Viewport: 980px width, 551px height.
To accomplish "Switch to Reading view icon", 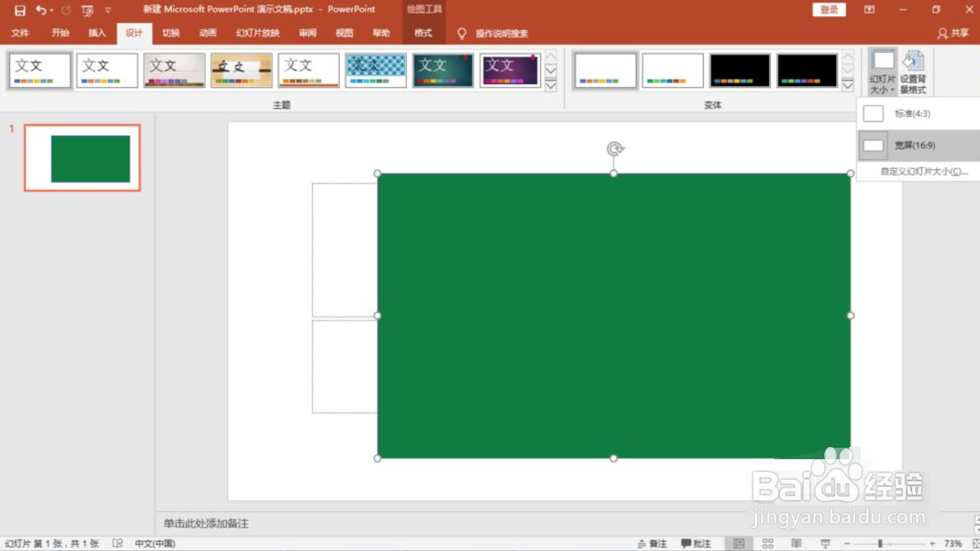I will pos(796,543).
